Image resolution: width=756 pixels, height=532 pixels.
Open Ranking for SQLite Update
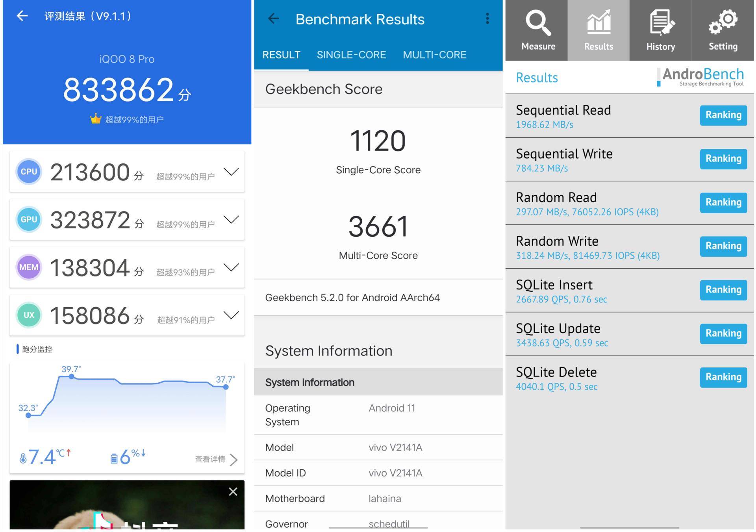(x=723, y=334)
